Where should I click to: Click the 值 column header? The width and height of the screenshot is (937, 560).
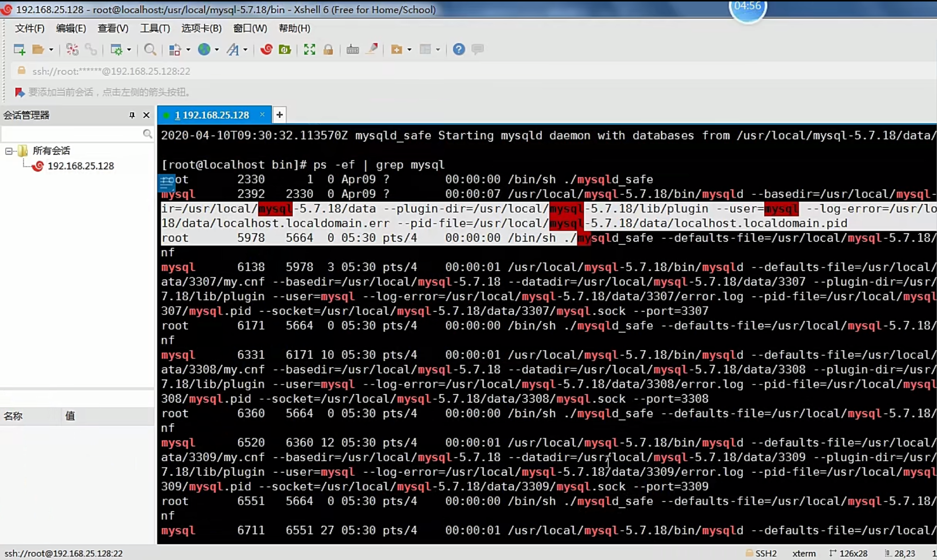[x=108, y=416]
